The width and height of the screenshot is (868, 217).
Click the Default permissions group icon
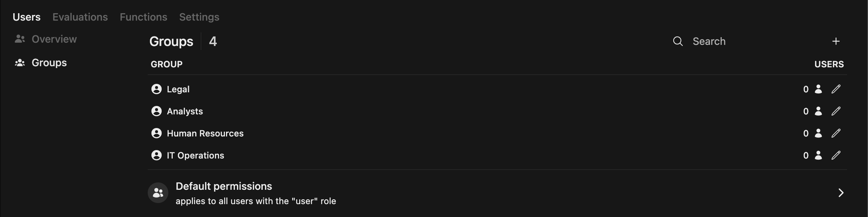158,193
